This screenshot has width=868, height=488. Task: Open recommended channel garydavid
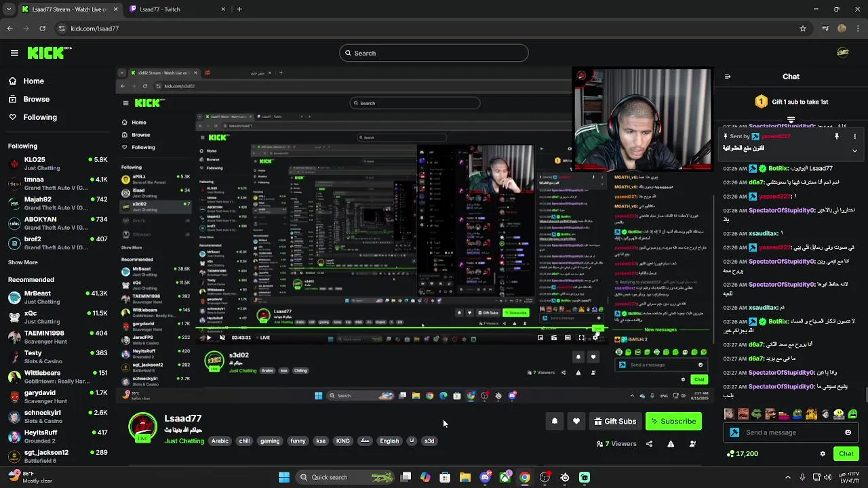(58, 396)
